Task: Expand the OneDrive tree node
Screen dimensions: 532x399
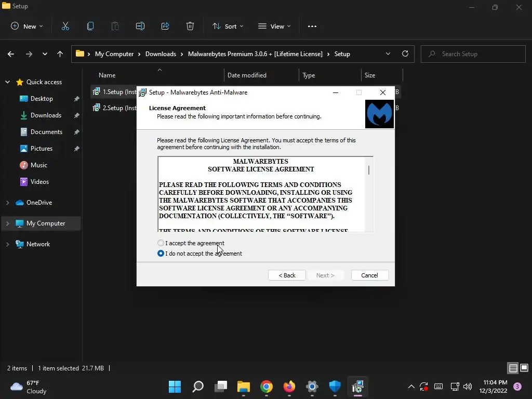Action: 7,203
